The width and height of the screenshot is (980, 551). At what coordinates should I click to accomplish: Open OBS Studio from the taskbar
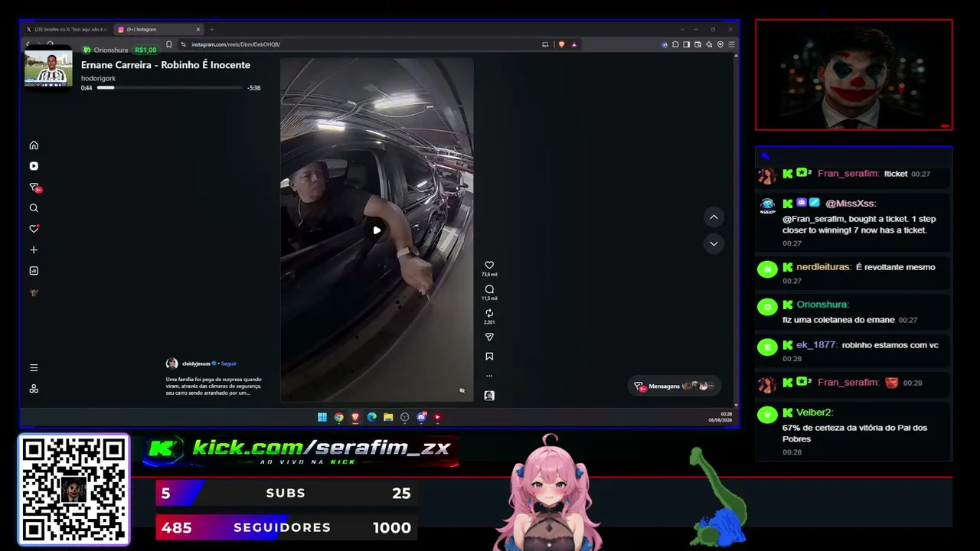coord(405,417)
